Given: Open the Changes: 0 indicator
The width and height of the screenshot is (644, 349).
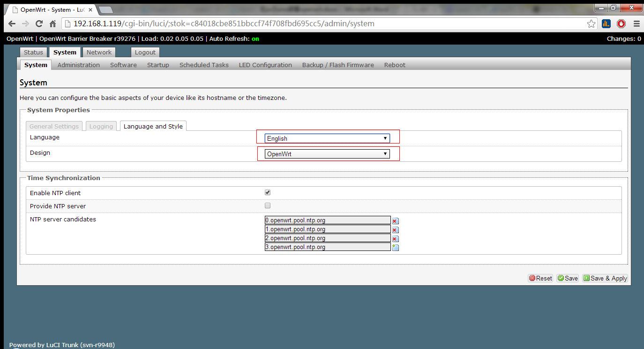Looking at the screenshot, I should [x=624, y=38].
